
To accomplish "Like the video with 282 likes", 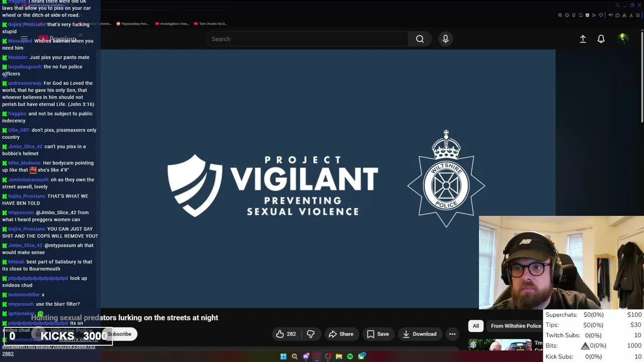I will tap(286, 334).
